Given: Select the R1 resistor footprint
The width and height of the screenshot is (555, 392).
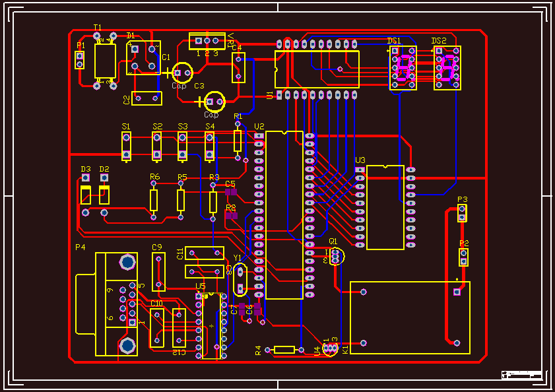Looking at the screenshot, I should pyautogui.click(x=238, y=141).
